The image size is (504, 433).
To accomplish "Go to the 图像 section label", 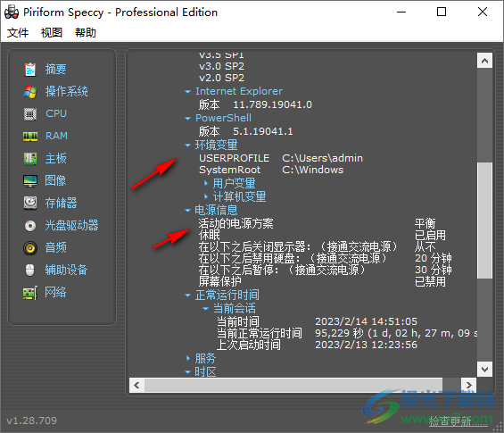I will click(x=55, y=180).
